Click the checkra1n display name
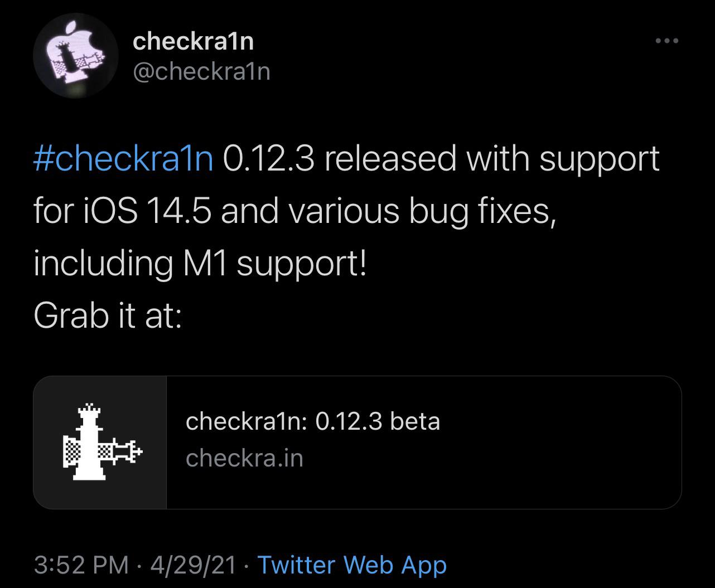This screenshot has height=588, width=715. [x=194, y=41]
